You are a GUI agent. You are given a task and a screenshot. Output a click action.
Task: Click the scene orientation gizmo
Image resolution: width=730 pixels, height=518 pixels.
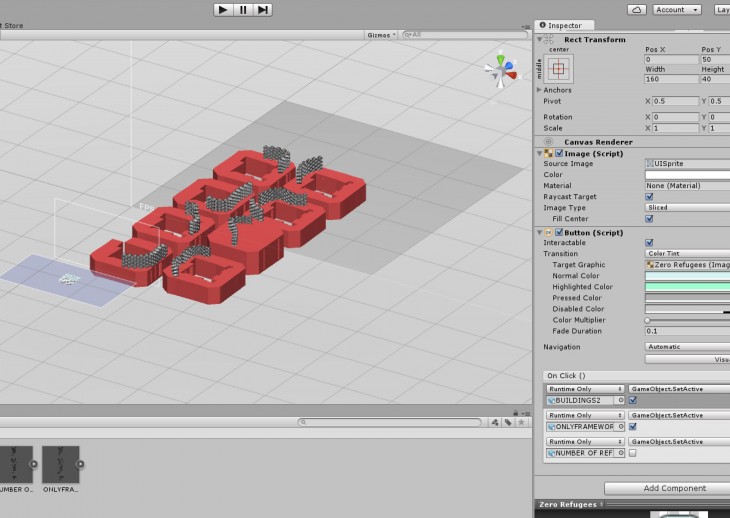click(501, 69)
